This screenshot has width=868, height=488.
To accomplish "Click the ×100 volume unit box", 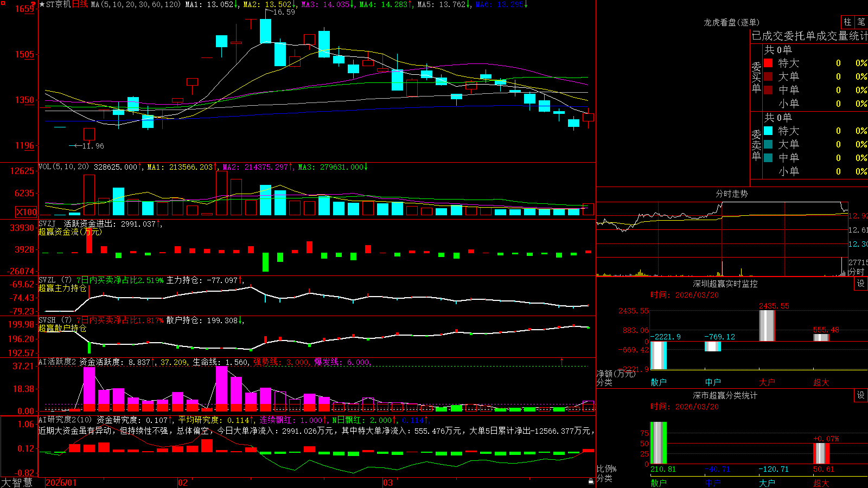I will tap(26, 212).
